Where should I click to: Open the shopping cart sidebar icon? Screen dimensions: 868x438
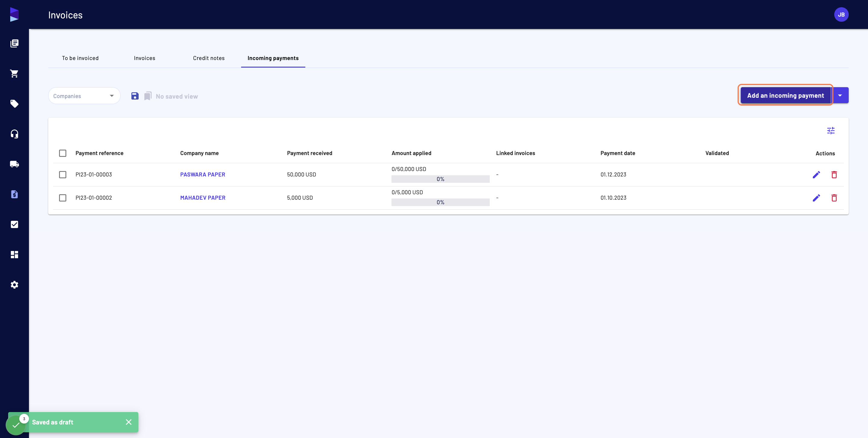[x=14, y=74]
